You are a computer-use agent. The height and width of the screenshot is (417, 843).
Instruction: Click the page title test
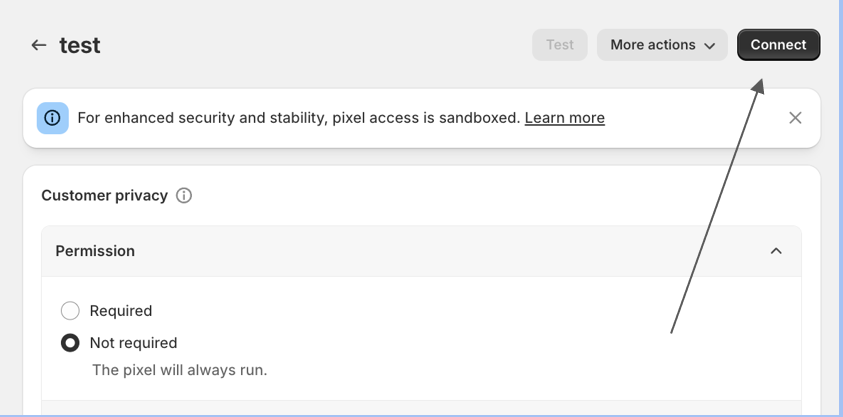pyautogui.click(x=80, y=45)
